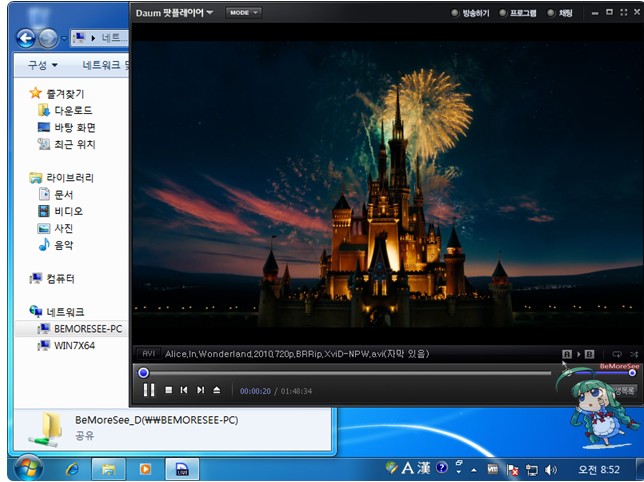Open IME help question mark icon
The image size is (644, 482).
[x=442, y=468]
